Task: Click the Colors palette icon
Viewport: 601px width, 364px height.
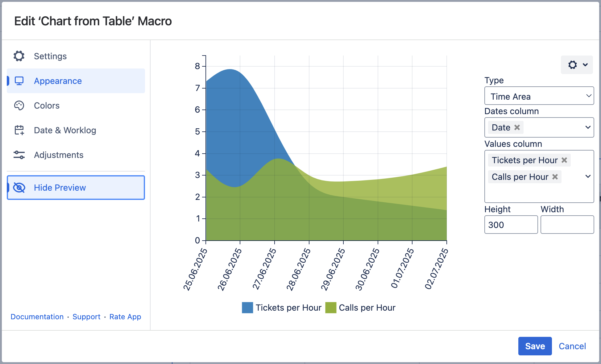Action: (x=19, y=105)
